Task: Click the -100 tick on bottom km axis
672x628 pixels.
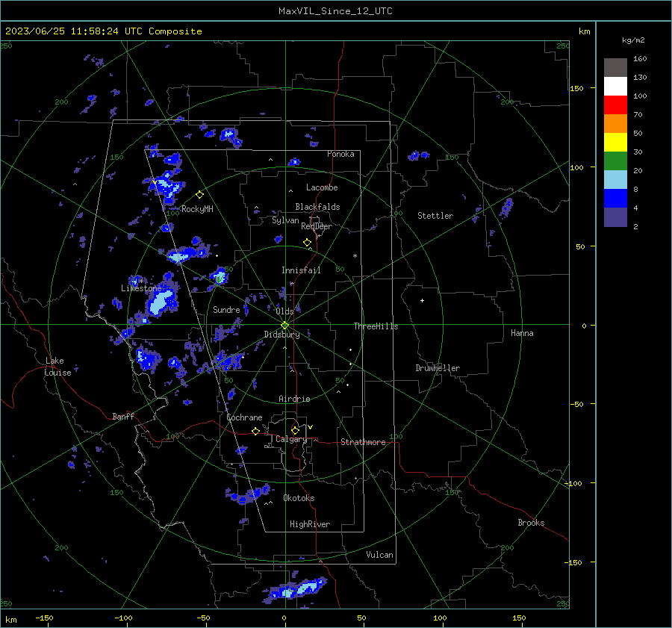Action: click(123, 618)
